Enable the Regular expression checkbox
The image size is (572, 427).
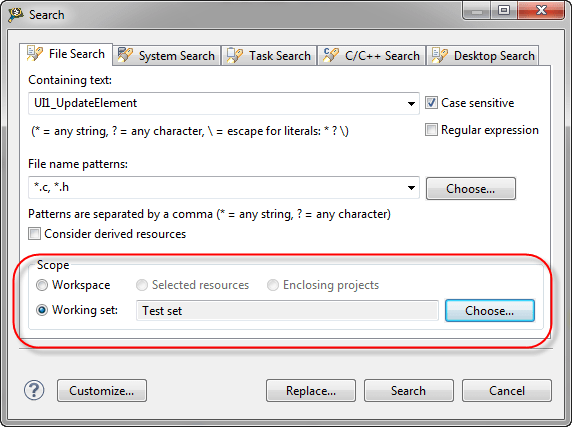tap(431, 129)
